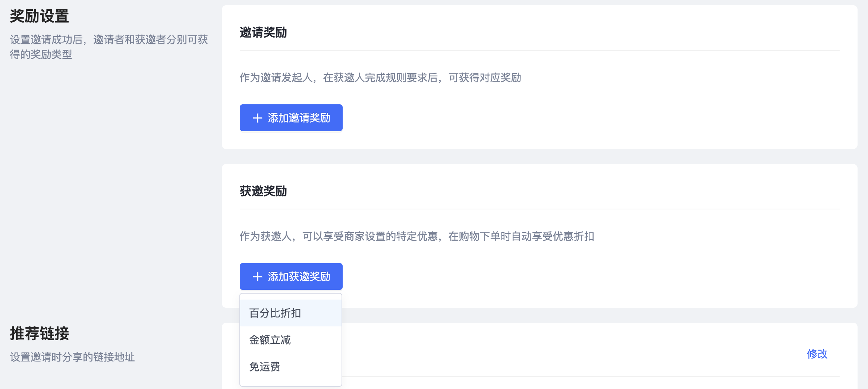Click the 作为邀请发起人 explanation text
Viewport: 868px width, 389px height.
click(x=380, y=78)
